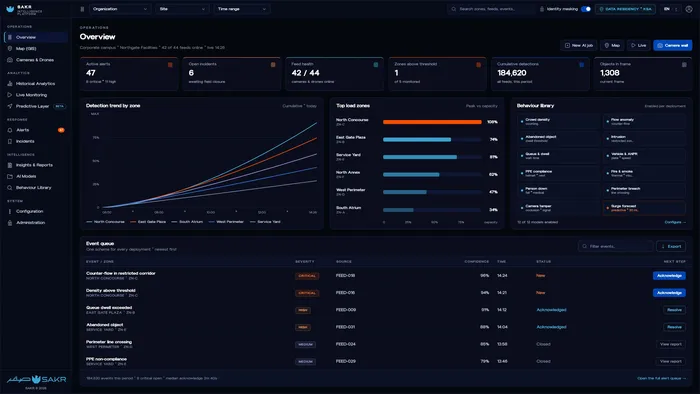
Task: Click the Live Monitoring play icon
Action: point(10,95)
